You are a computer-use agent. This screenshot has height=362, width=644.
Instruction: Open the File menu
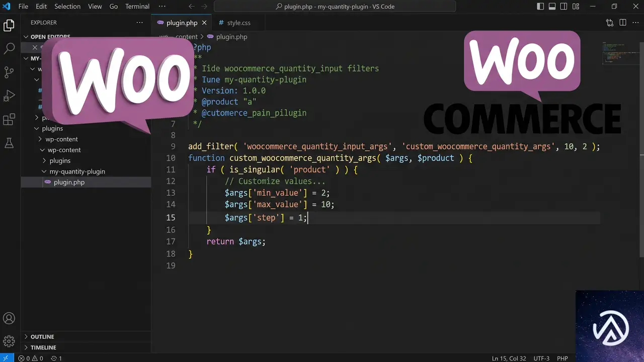pyautogui.click(x=23, y=7)
